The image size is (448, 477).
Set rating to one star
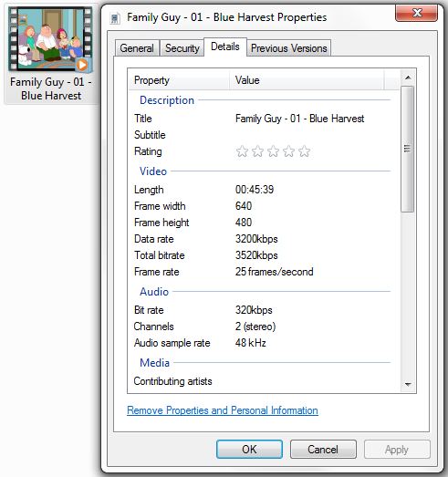point(243,151)
